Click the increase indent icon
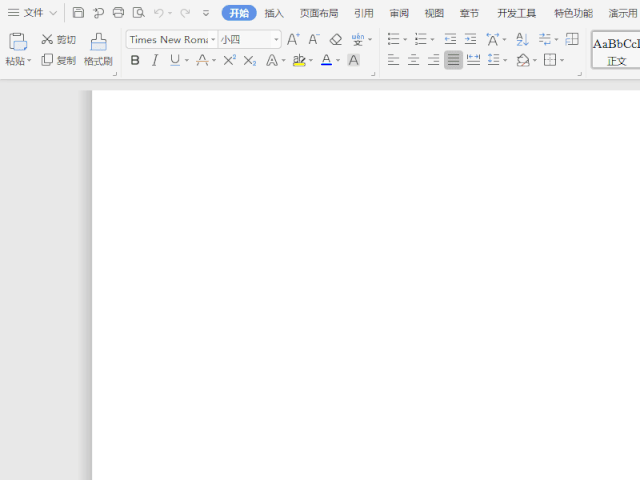 coord(470,39)
